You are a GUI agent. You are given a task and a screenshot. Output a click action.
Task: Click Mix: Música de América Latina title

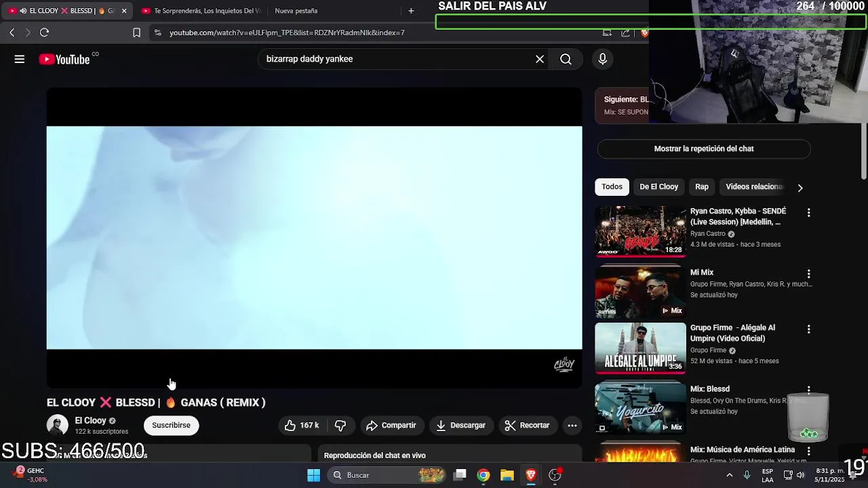click(x=743, y=450)
